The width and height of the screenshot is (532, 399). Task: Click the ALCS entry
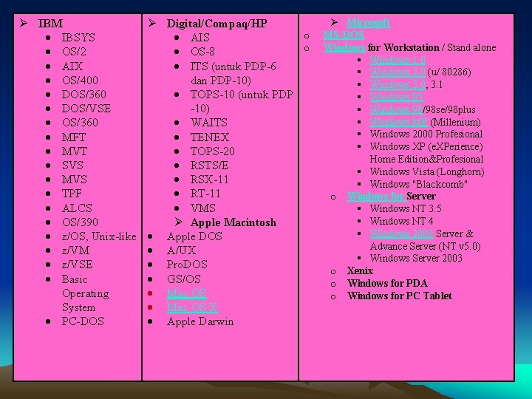pos(77,208)
